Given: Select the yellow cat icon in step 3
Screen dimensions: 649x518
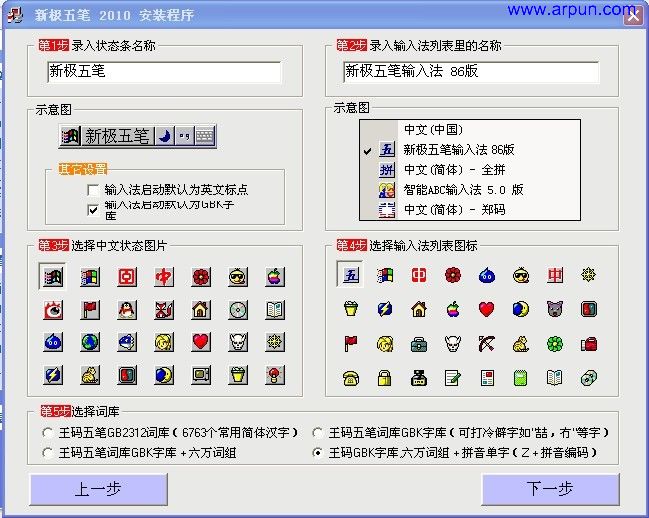Looking at the screenshot, I should pos(90,375).
